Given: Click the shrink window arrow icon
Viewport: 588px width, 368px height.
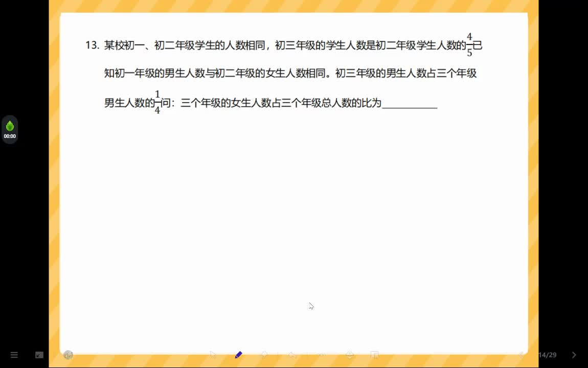Looking at the screenshot, I should pyautogui.click(x=39, y=355).
